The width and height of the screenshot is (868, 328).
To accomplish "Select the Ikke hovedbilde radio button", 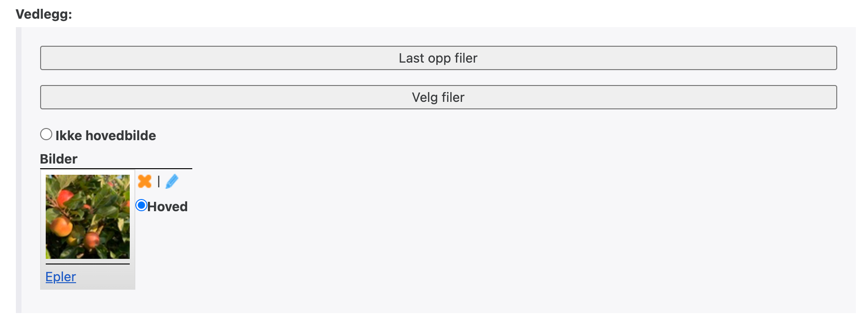I will (46, 135).
